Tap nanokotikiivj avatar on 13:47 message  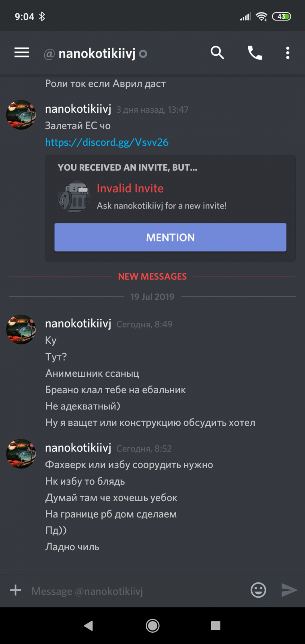[21, 115]
